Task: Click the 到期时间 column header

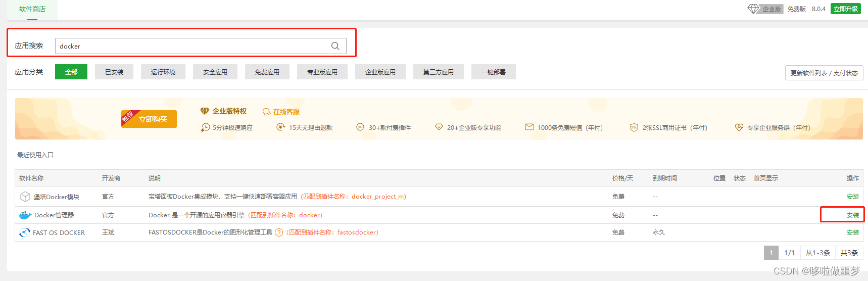Action: point(665,178)
